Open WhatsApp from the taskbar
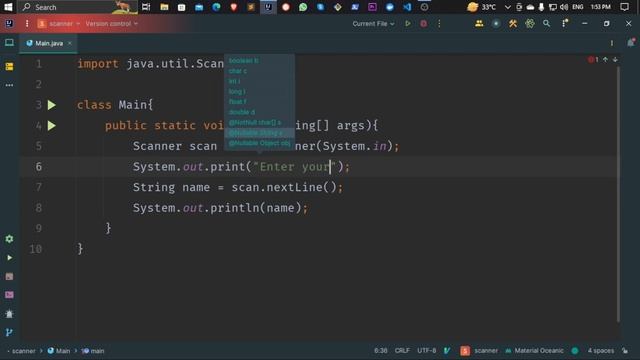Screen dimensions: 640x360 [x=303, y=7]
